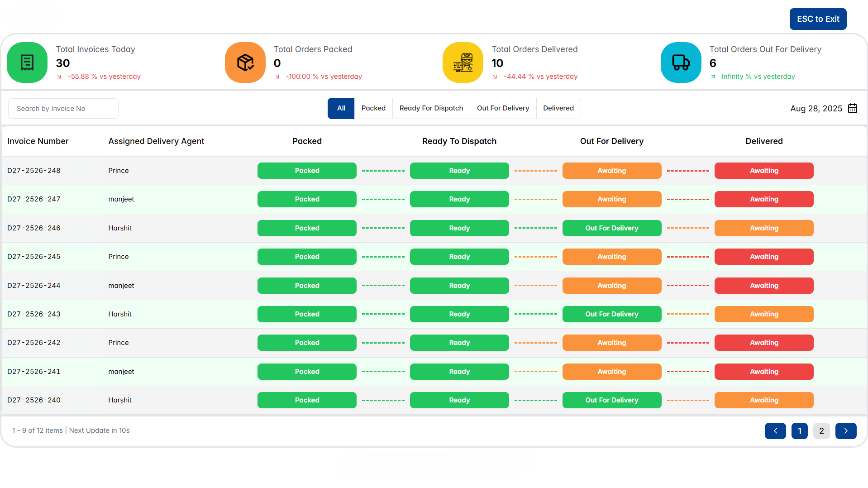Click invoice number D27-2526-244
The image size is (868, 488).
click(34, 286)
